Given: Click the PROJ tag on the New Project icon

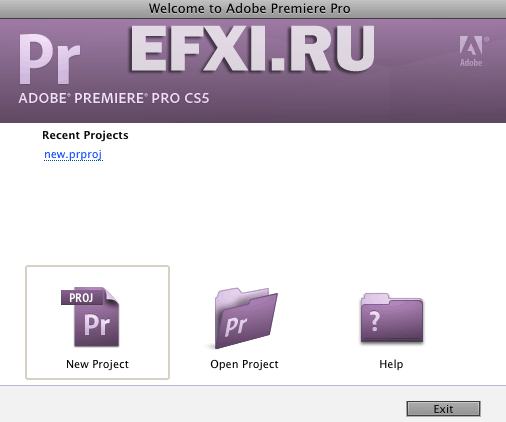Looking at the screenshot, I should point(82,297).
